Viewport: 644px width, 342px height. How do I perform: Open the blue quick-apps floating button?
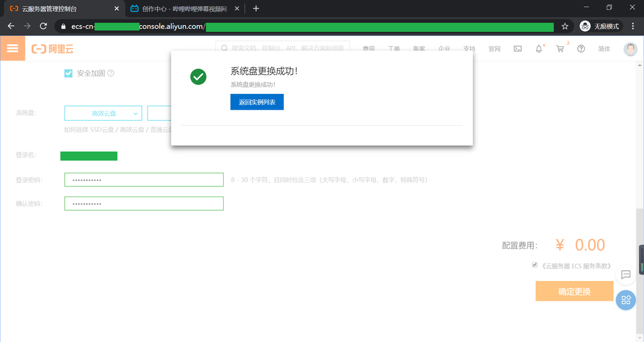coord(626,300)
